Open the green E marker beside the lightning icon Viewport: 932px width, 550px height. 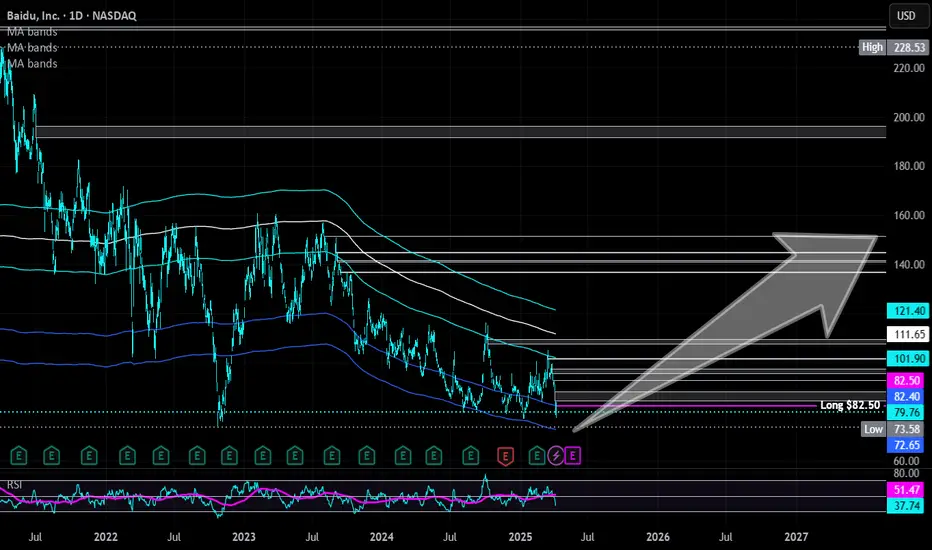pyautogui.click(x=537, y=456)
